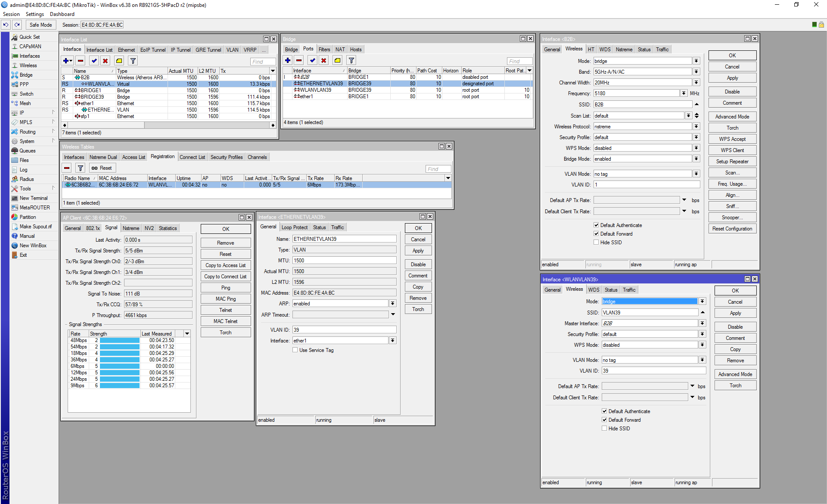Open Master Interface dropdown in WLANVLAN39
Viewport: 827px width, 504px height.
[x=702, y=324]
